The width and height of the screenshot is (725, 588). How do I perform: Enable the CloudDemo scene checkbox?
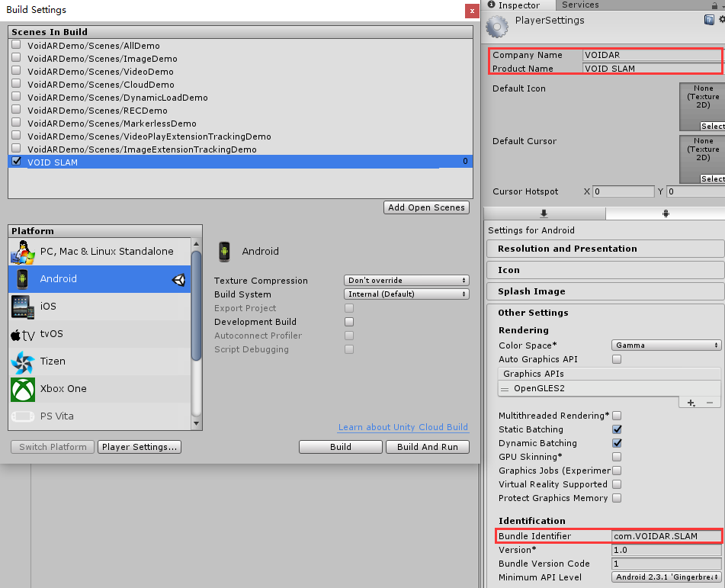[16, 84]
